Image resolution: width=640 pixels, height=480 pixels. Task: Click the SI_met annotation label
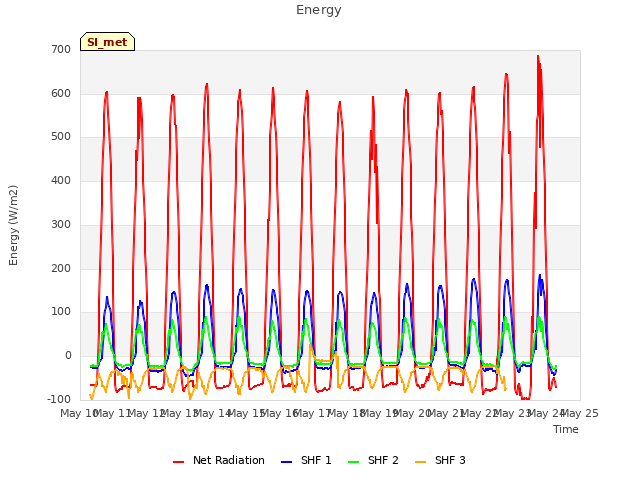[107, 42]
